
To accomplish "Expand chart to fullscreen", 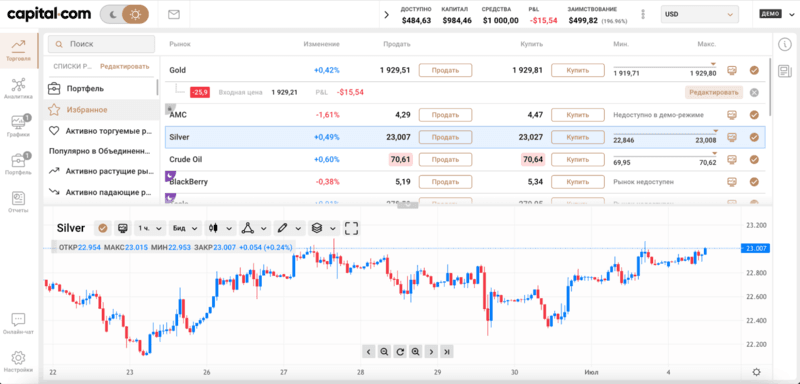I will 352,228.
